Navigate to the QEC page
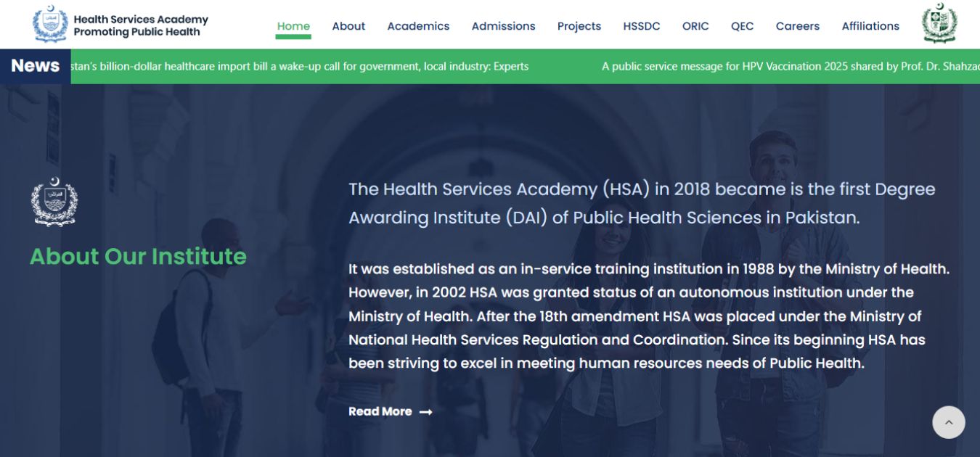Viewport: 980px width, 457px height. click(x=742, y=25)
